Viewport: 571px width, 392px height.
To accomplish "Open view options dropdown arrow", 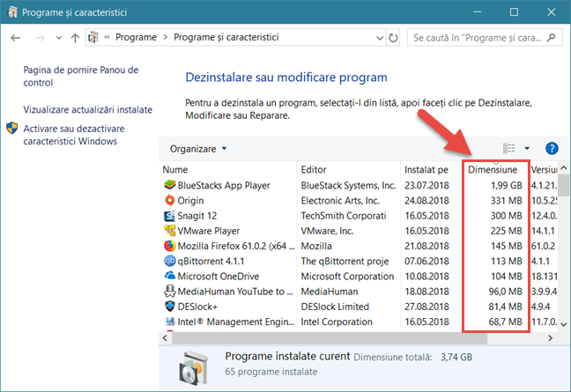I will 527,148.
